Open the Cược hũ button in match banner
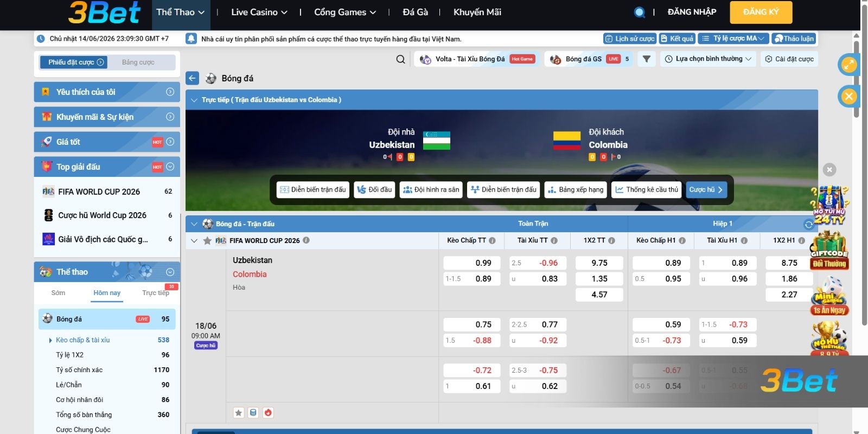This screenshot has width=868, height=434. 706,190
